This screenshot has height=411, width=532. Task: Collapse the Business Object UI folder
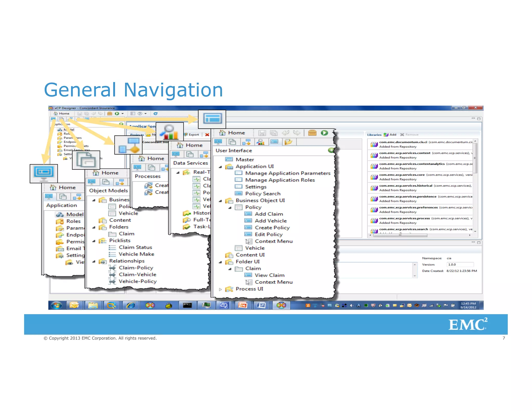click(x=220, y=201)
